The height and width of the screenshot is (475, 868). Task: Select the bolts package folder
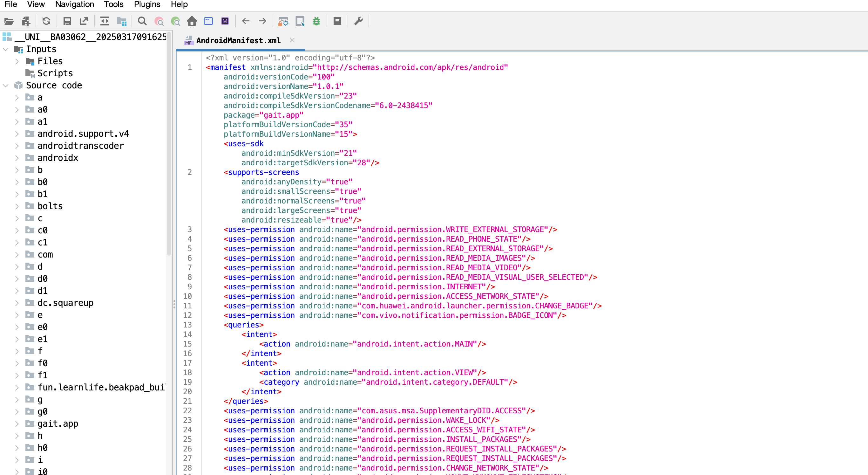tap(44, 206)
